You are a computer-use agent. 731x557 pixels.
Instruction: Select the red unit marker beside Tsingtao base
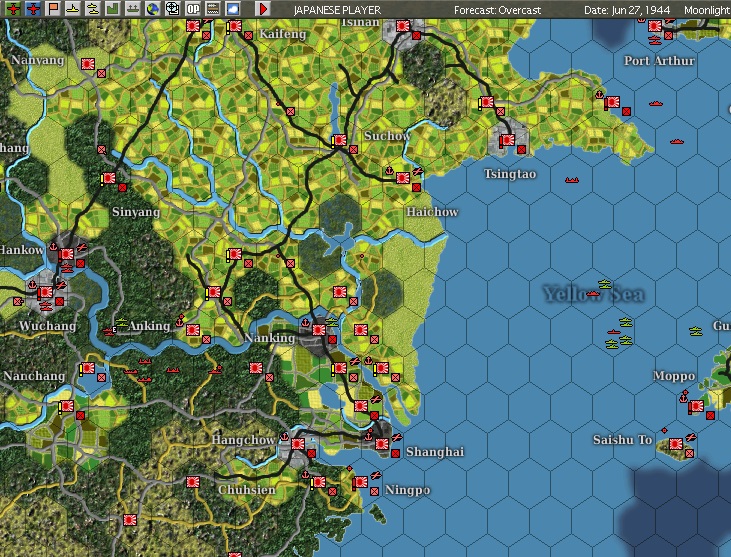point(521,150)
